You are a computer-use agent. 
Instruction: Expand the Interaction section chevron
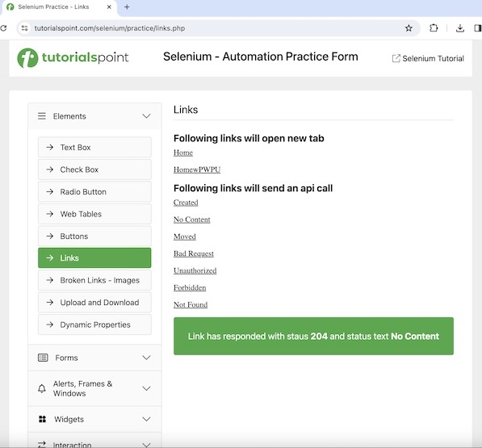click(x=146, y=444)
